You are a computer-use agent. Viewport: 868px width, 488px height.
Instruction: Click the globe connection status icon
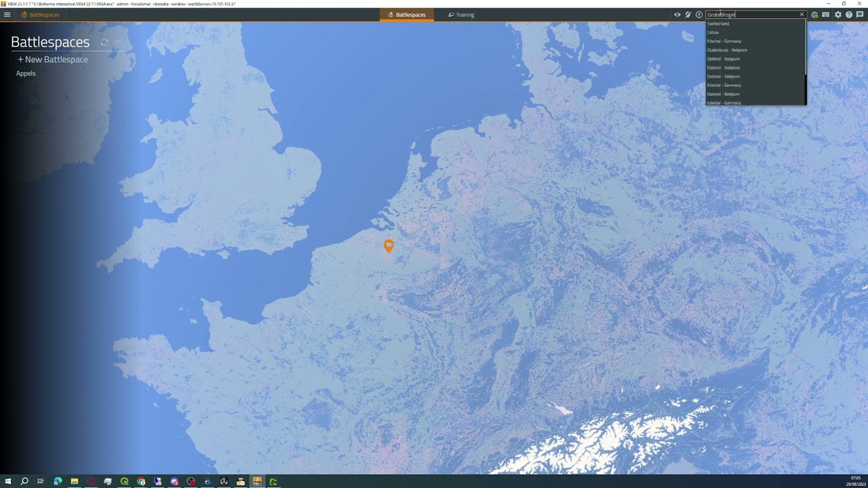pyautogui.click(x=814, y=14)
